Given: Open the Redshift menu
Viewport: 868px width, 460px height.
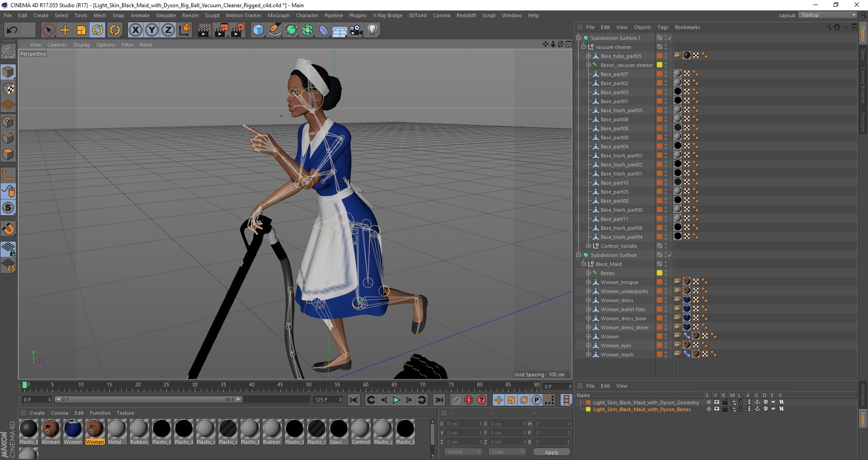Looking at the screenshot, I should [x=466, y=15].
